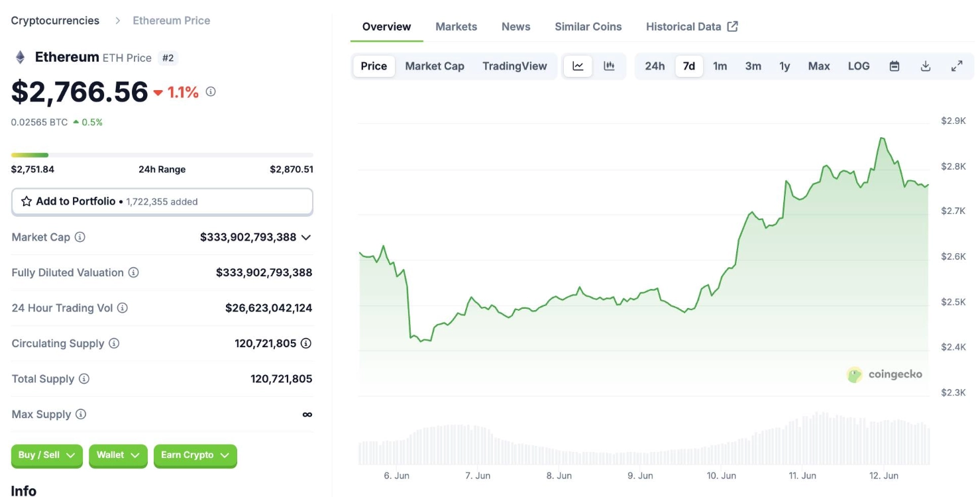Click the 6. Jun date axis label
Viewport: 980px width, 497px height.
[396, 476]
